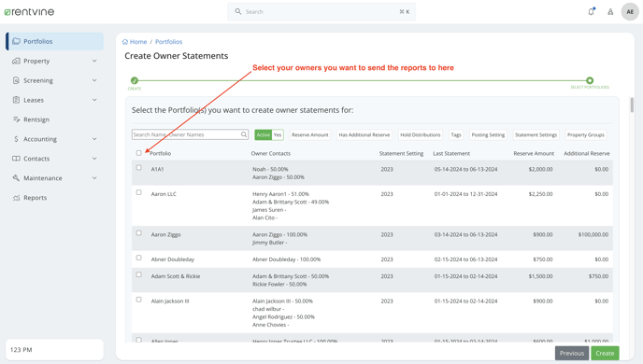The width and height of the screenshot is (643, 364).
Task: Click the Accounting dollar icon in sidebar
Action: coord(16,139)
